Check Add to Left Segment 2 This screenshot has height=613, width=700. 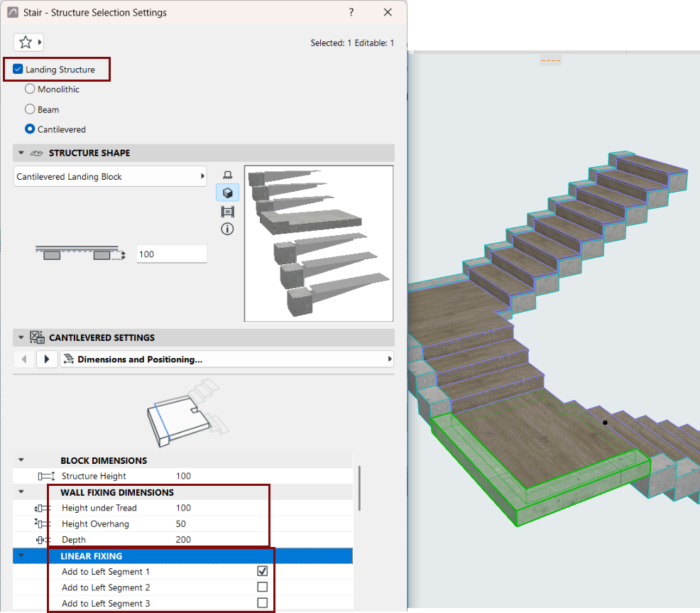point(263,587)
